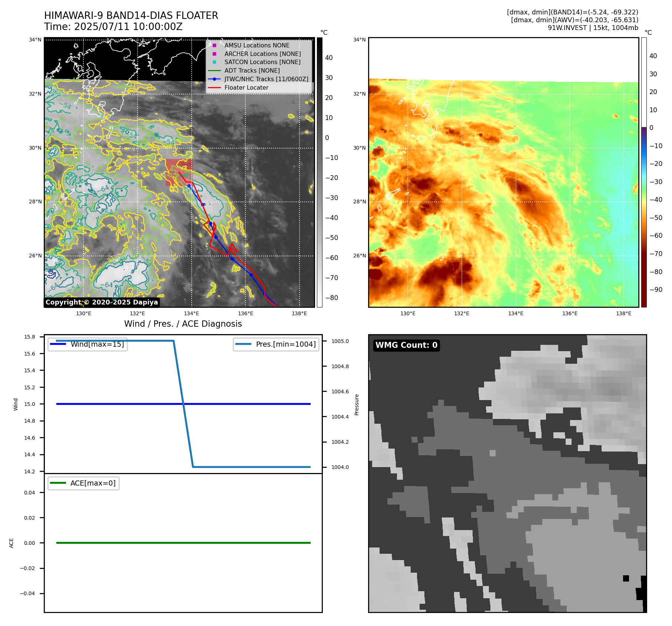Screen dimensions: 672x626
Task: Click the Time: 2025/07/11 10:00:00Z label
Action: pos(113,27)
